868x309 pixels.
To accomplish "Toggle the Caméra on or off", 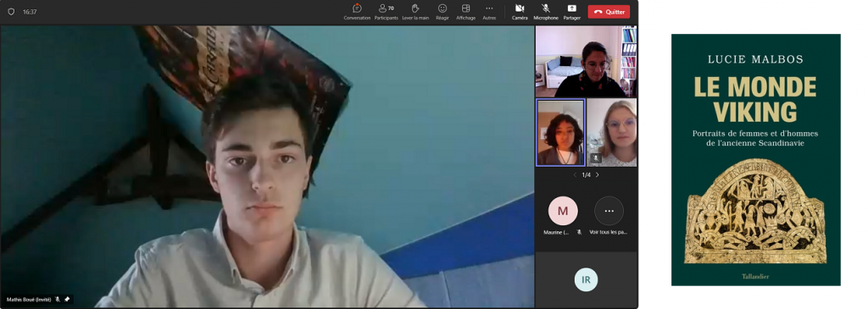I will coord(520,12).
